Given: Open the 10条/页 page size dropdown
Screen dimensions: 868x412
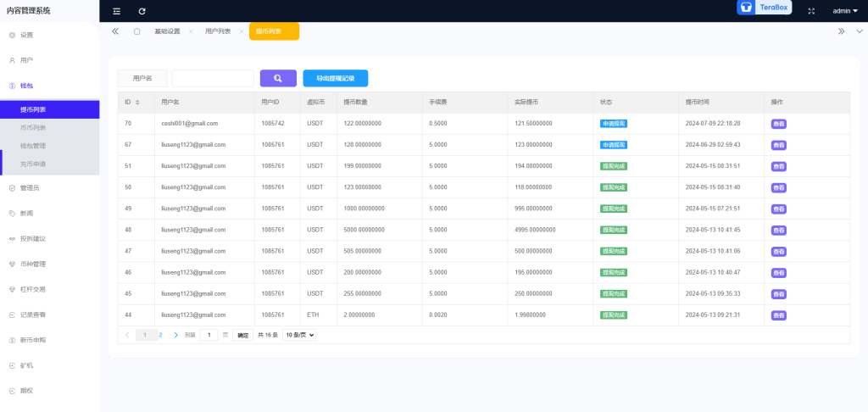Looking at the screenshot, I should coord(299,335).
